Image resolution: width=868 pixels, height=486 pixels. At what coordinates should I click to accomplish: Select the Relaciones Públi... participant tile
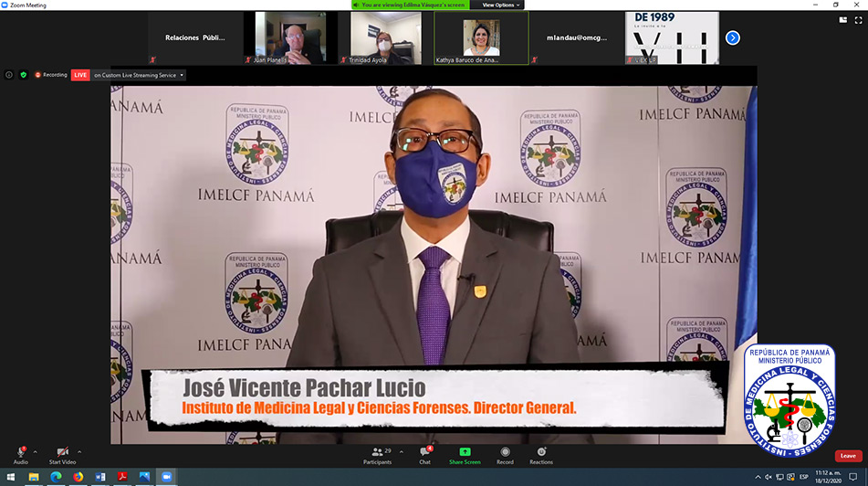[x=194, y=37]
